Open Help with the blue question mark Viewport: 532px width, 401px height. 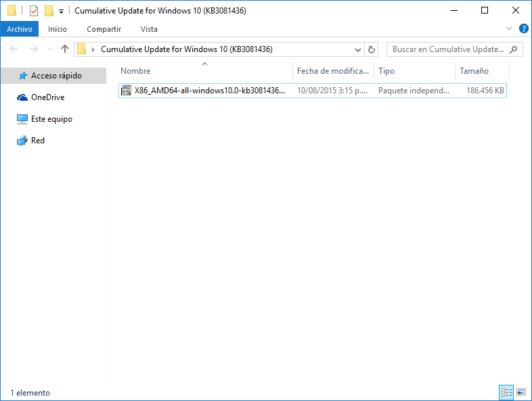pyautogui.click(x=523, y=28)
